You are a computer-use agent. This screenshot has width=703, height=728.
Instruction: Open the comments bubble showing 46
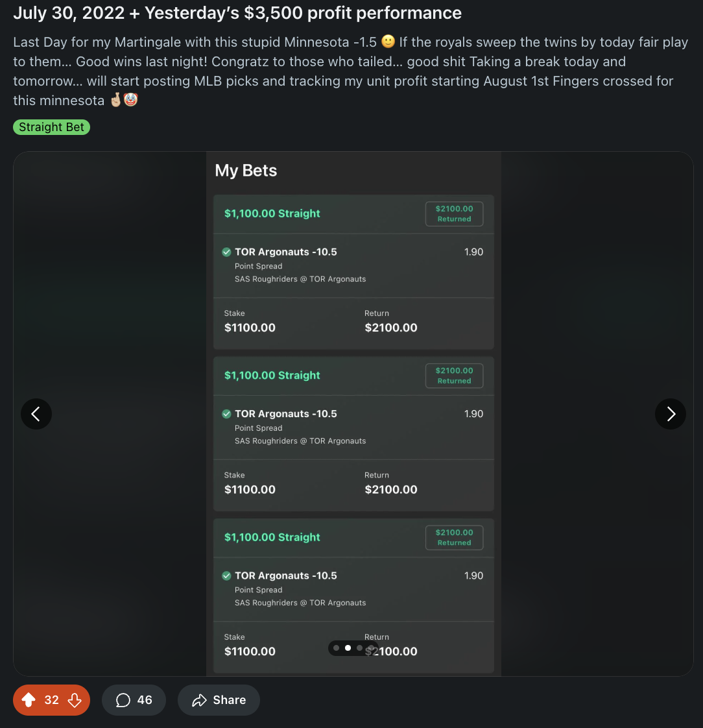pos(134,699)
